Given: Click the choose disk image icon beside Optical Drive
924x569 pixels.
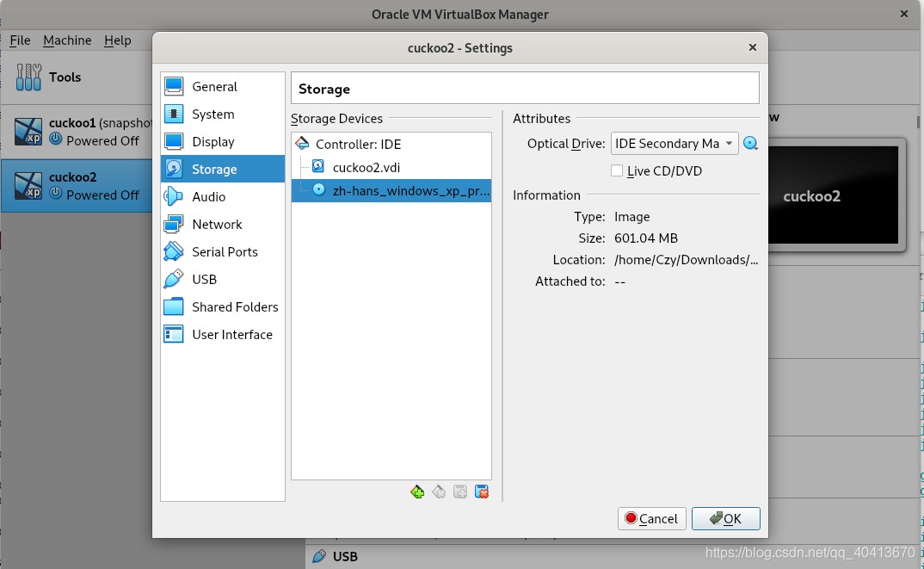Looking at the screenshot, I should pyautogui.click(x=750, y=143).
